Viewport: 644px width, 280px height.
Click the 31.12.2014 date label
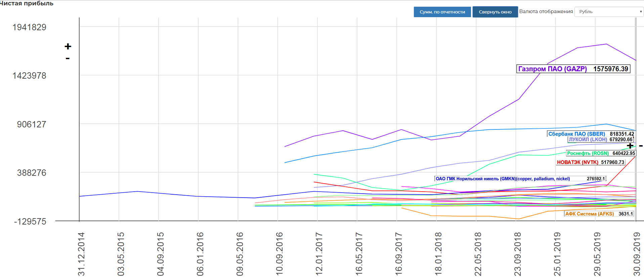[x=81, y=254]
